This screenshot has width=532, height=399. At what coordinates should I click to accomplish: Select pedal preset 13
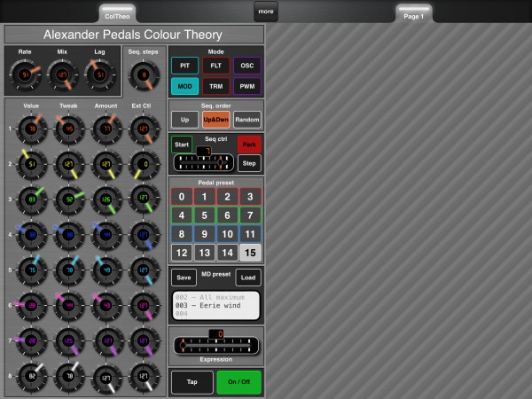(204, 253)
